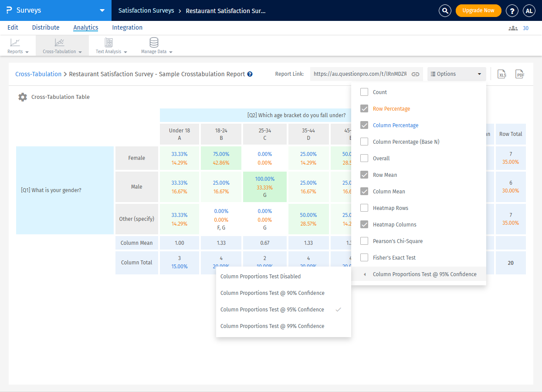Image resolution: width=542 pixels, height=392 pixels.
Task: Toggle the Pearson's Chi-Square checkbox
Action: point(364,241)
